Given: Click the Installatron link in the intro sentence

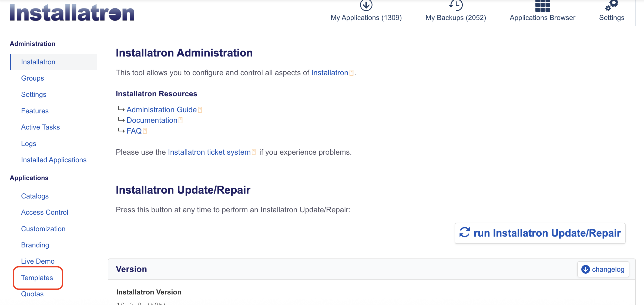Looking at the screenshot, I should 330,72.
